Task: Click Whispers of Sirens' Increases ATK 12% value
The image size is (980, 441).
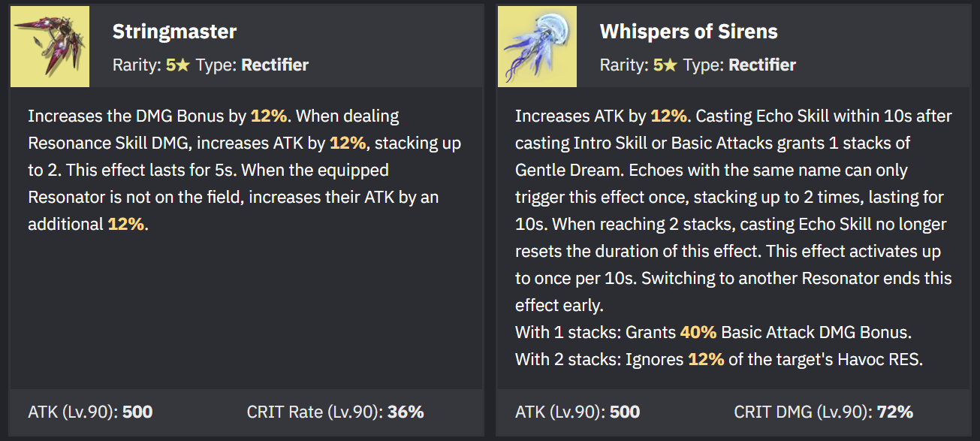Action: [x=668, y=116]
